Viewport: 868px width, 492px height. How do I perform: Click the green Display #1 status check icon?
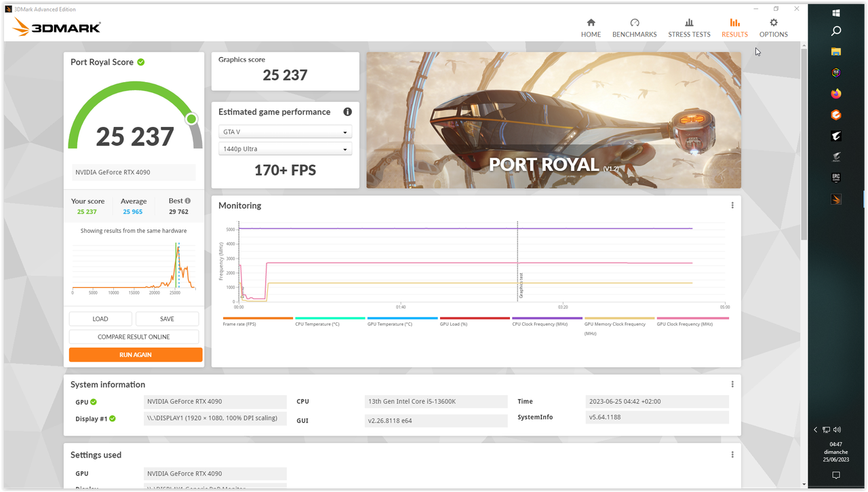(x=113, y=419)
